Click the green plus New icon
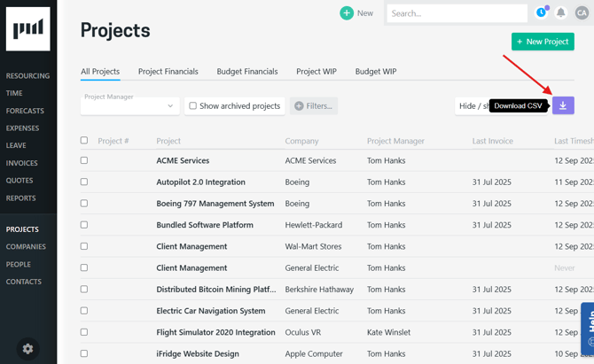Image resolution: width=594 pixels, height=364 pixels. click(x=347, y=12)
